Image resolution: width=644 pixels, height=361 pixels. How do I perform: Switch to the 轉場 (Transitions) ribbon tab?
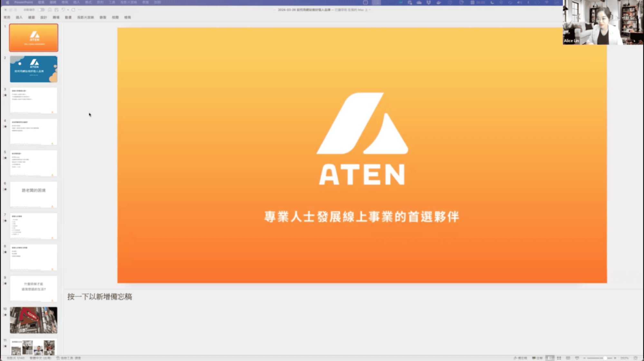56,17
